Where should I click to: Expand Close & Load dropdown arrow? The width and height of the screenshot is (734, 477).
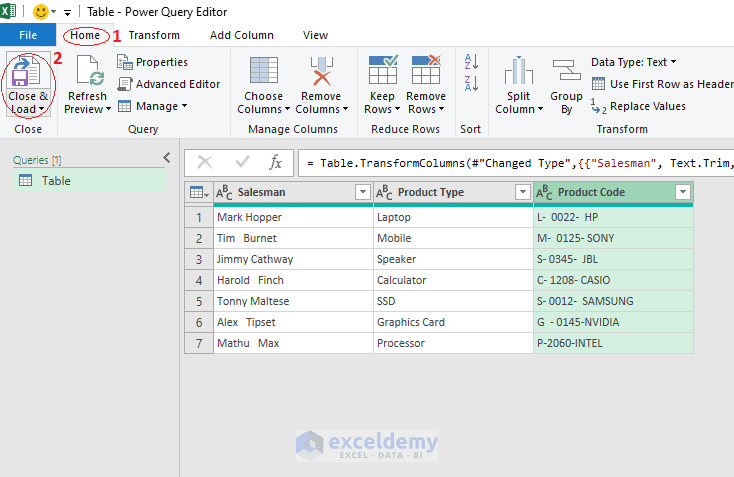(42, 109)
